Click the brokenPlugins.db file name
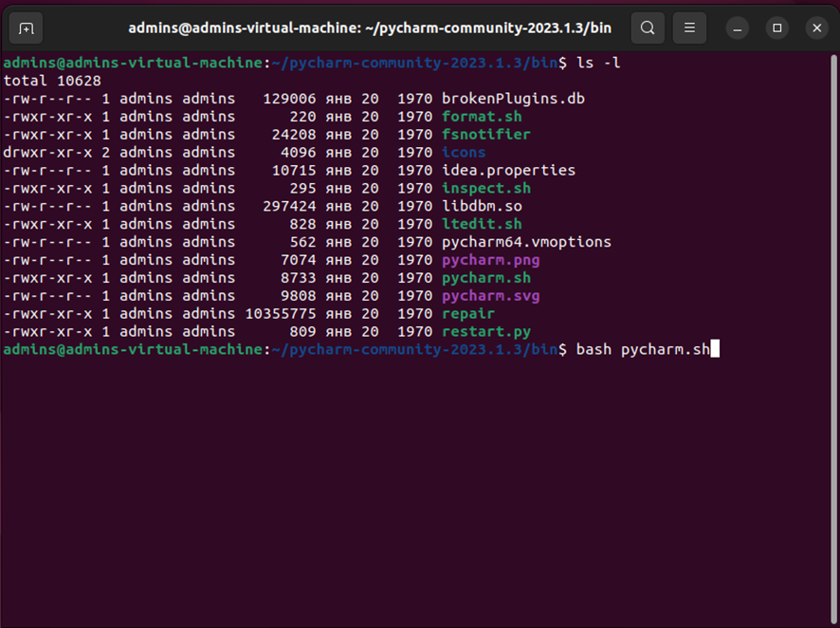Image resolution: width=840 pixels, height=628 pixels. [513, 99]
